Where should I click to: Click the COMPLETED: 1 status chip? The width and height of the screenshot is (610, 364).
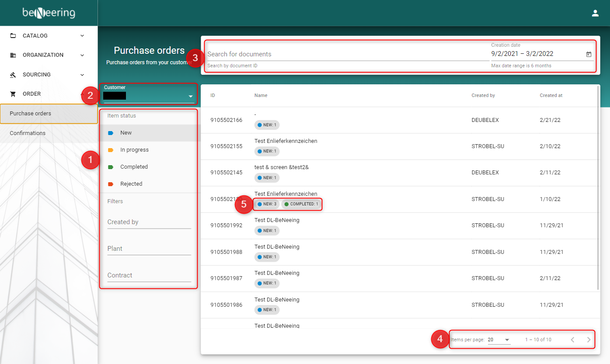point(301,204)
